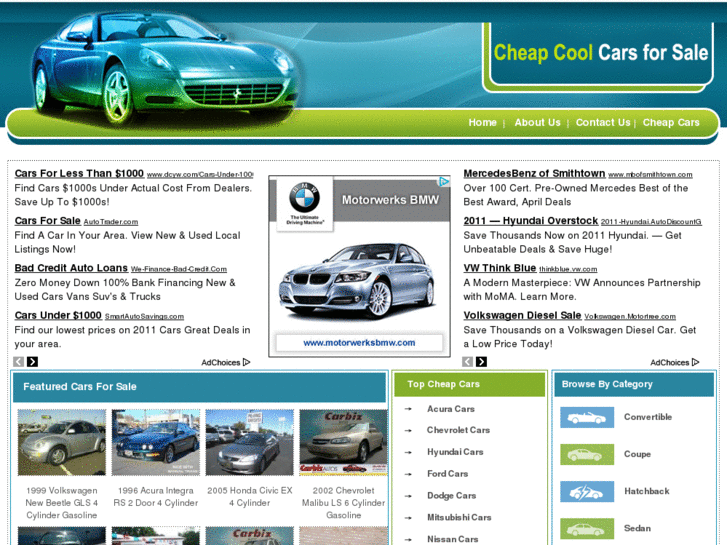Click previous arrow in right ad block
727x545 pixels.
click(468, 362)
